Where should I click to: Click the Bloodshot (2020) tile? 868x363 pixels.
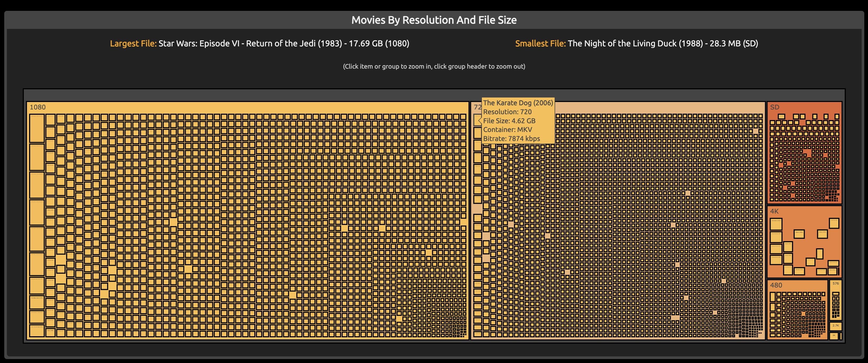[799, 272]
